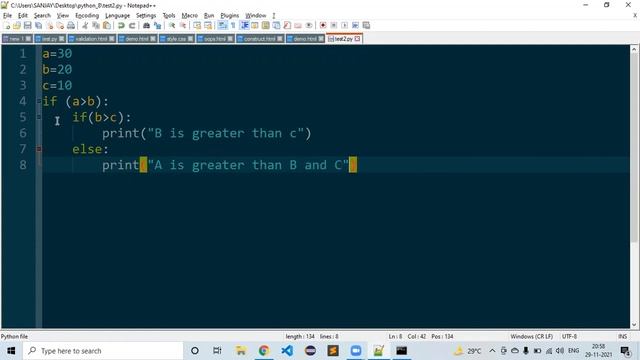Create a new file with the New toolbar icon

point(7,25)
